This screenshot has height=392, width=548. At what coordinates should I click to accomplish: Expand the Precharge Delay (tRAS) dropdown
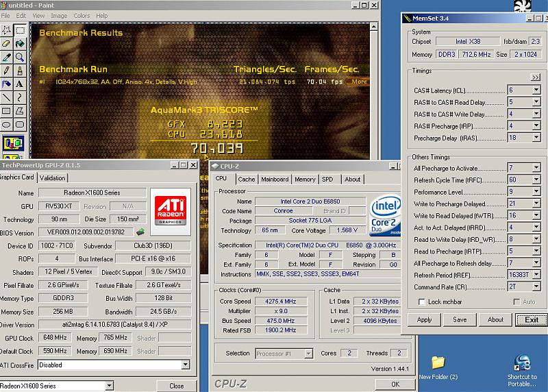tap(536, 138)
